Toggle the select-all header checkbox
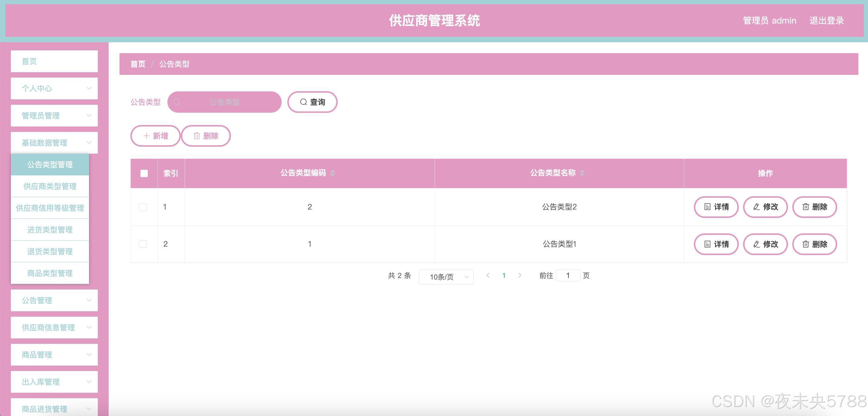 (144, 173)
